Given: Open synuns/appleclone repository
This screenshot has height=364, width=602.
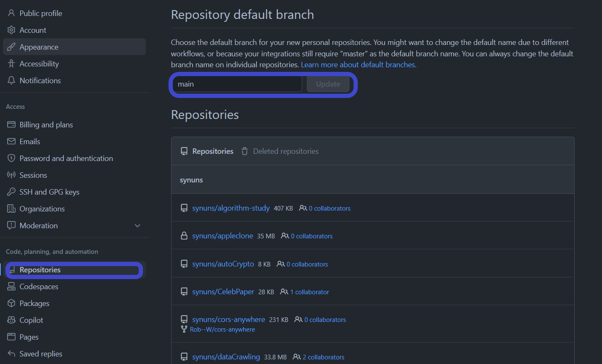Looking at the screenshot, I should 222,236.
